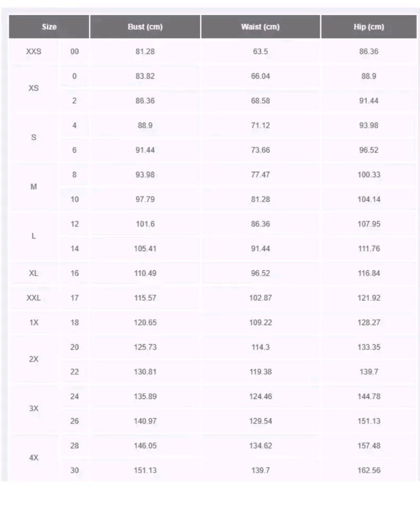
Task: Click the hip value 100.33
Action: click(369, 175)
